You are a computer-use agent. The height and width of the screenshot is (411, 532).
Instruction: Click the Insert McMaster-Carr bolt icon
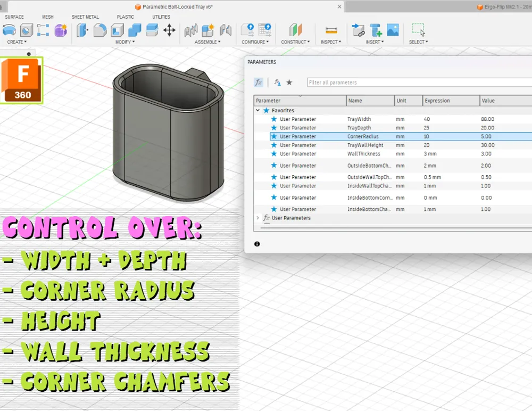[376, 30]
